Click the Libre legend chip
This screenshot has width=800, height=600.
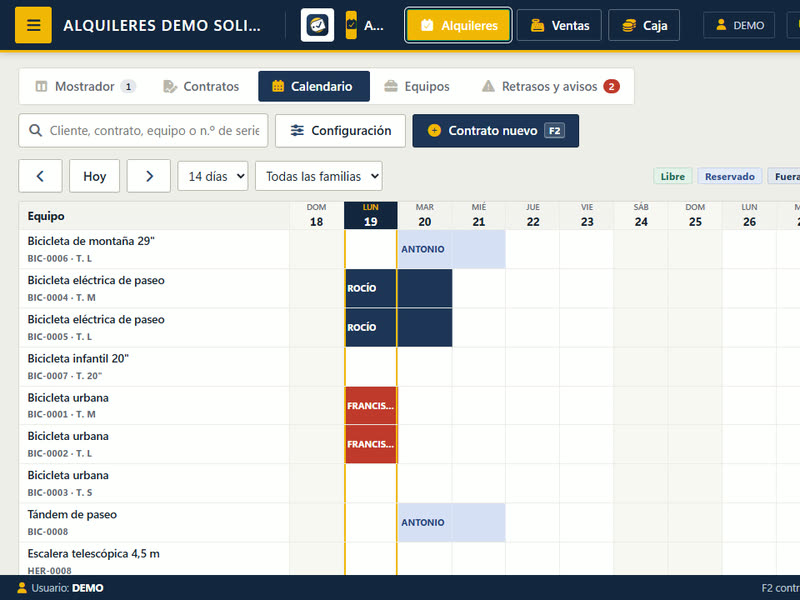click(x=672, y=176)
